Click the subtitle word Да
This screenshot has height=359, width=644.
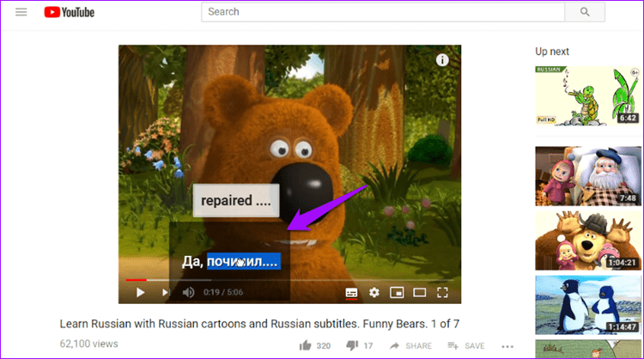[192, 262]
